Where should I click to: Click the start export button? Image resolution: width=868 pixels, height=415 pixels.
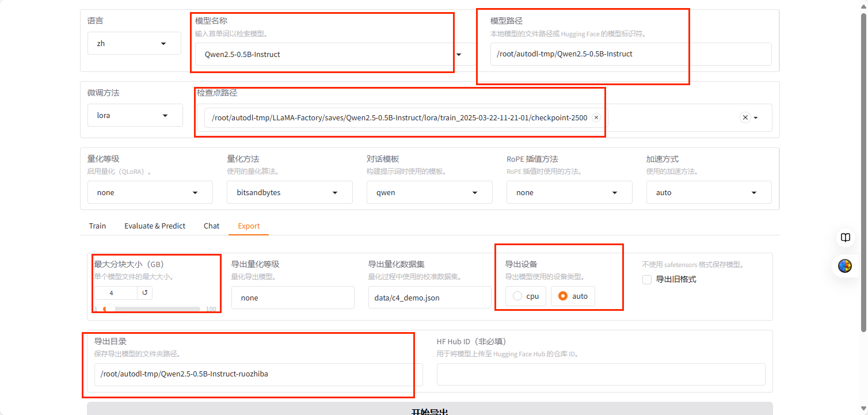click(x=429, y=410)
